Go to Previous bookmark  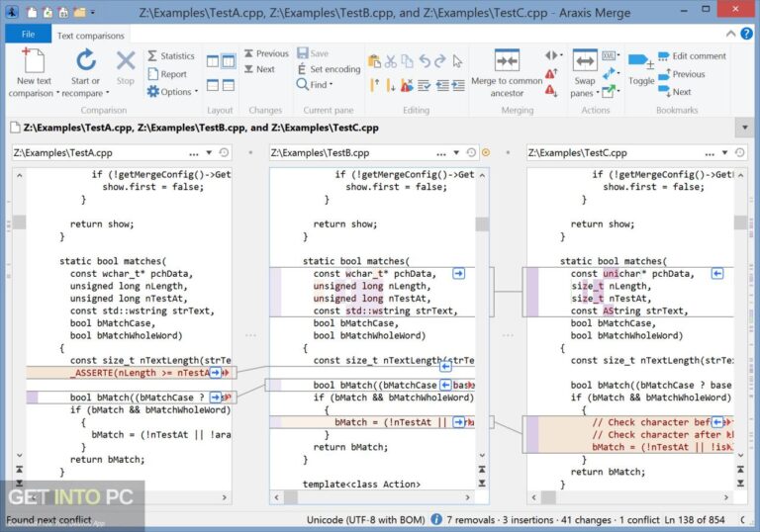coord(682,74)
